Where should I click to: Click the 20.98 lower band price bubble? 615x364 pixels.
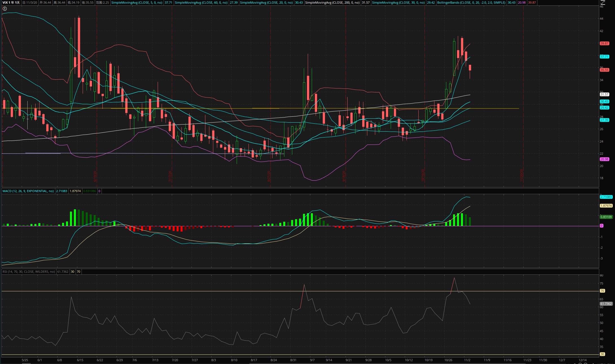click(x=604, y=159)
